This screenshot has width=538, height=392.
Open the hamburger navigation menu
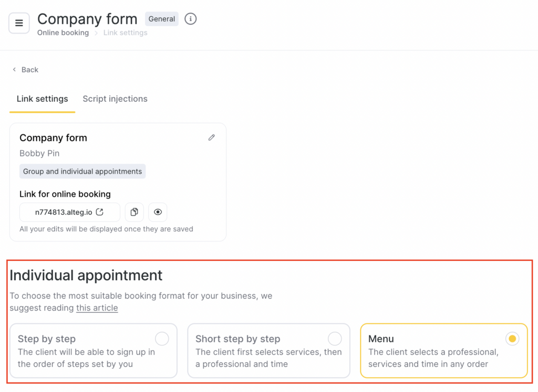coord(19,23)
